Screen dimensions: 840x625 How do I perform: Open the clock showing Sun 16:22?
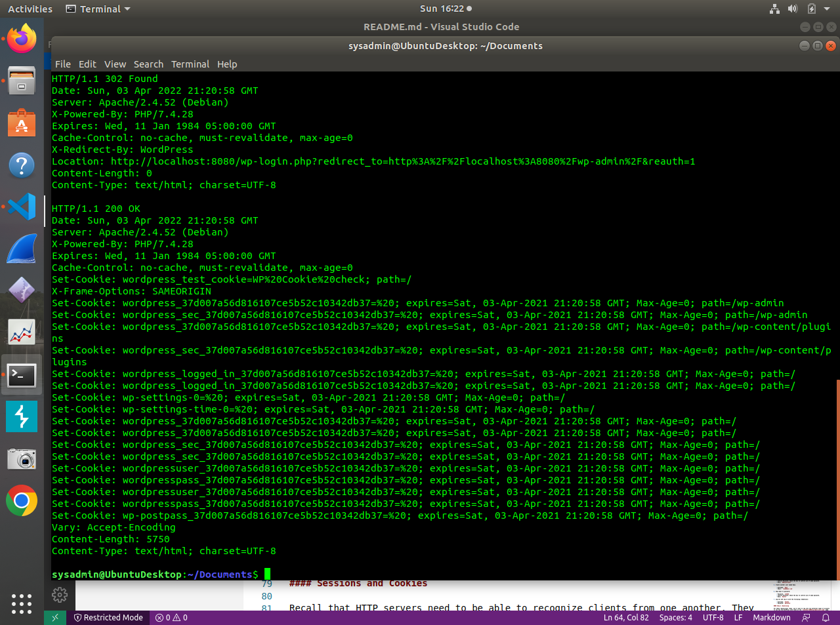coord(446,9)
